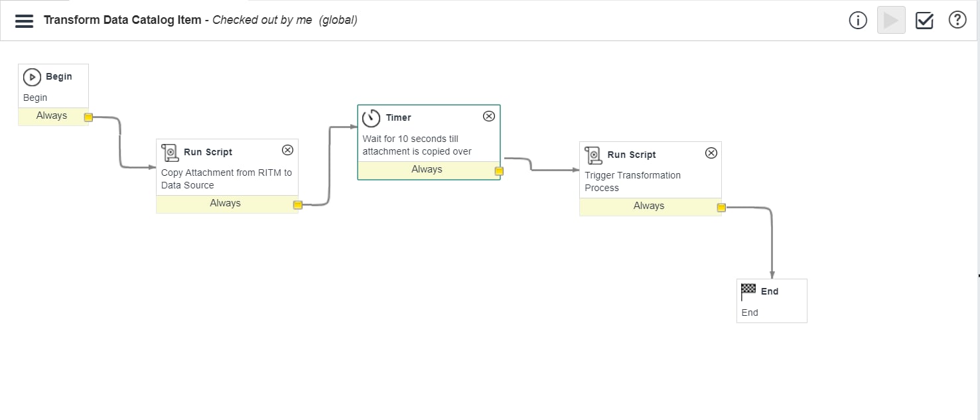This screenshot has width=980, height=420.
Task: Click the yellow connector square on Trigger Transformation activity
Action: pos(721,208)
